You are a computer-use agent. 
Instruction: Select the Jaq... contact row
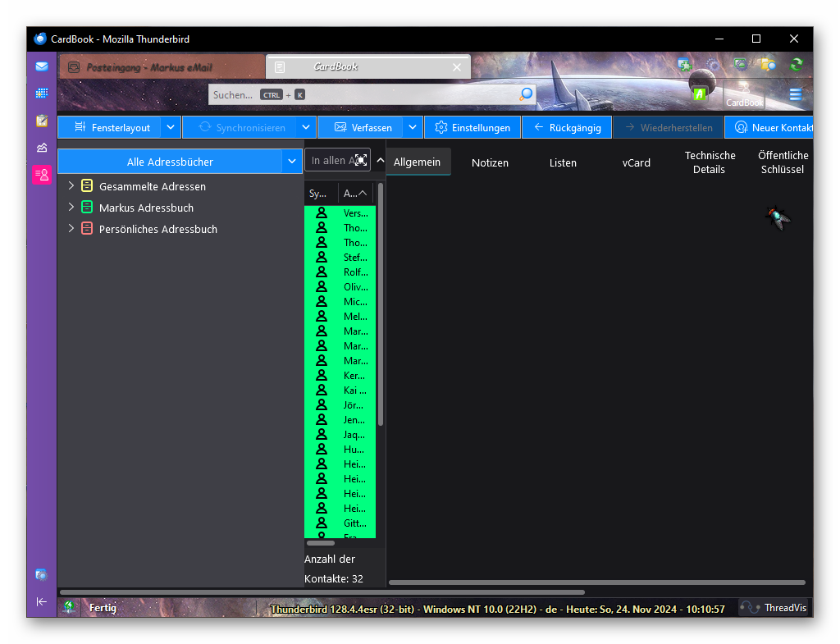[x=340, y=435]
